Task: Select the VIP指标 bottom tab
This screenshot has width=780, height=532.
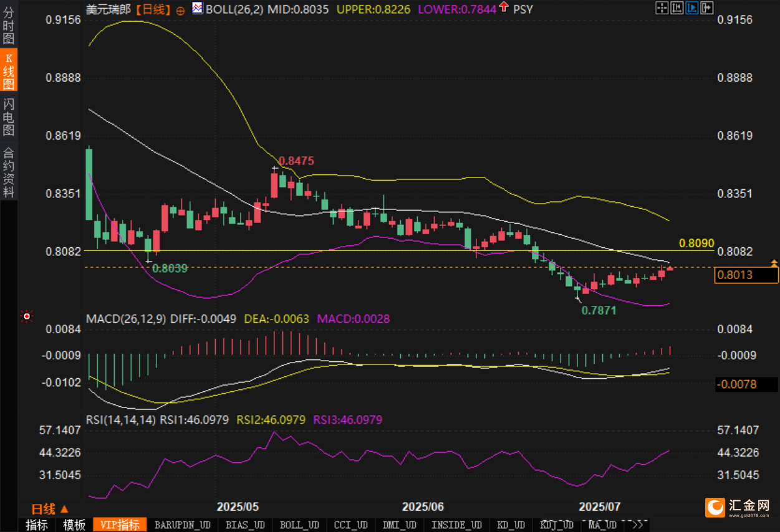Action: click(120, 525)
